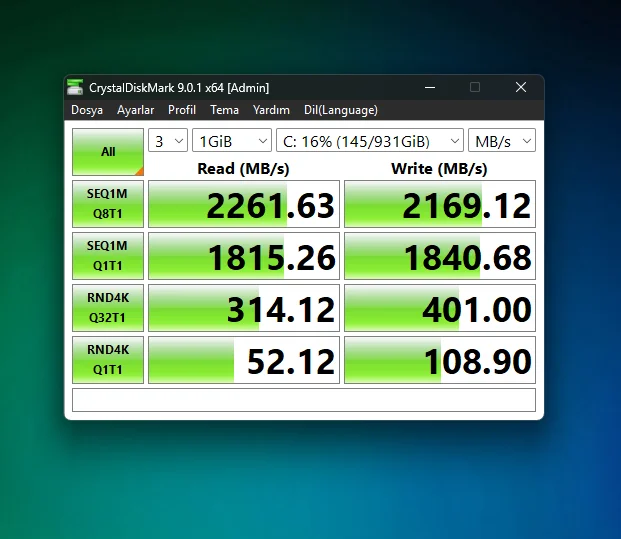The width and height of the screenshot is (621, 539).
Task: Open the Tema menu
Action: tap(224, 110)
